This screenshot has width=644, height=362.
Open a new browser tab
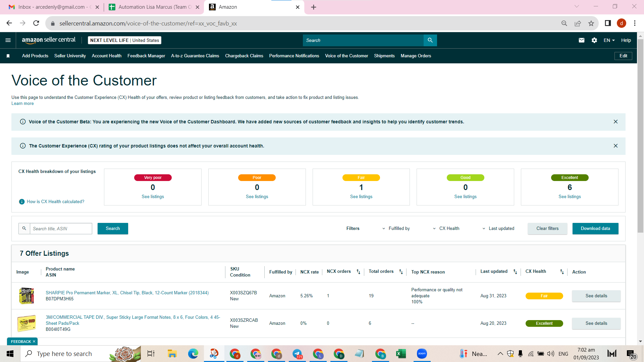314,7
